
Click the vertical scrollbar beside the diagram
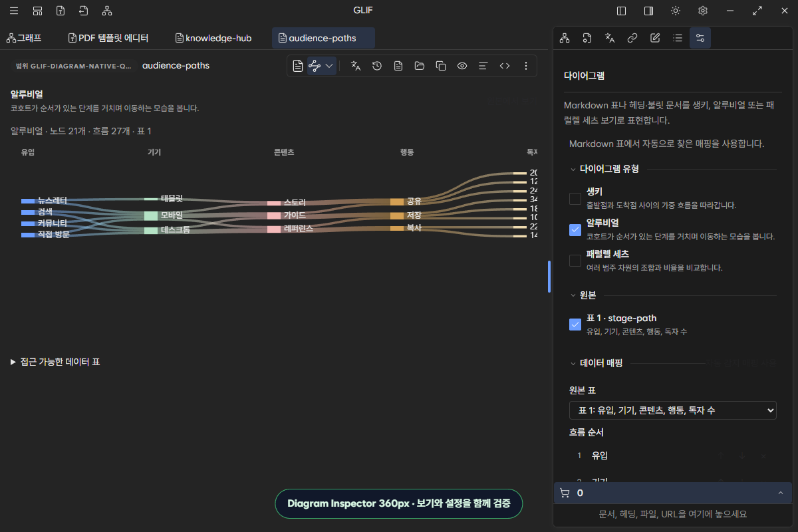point(549,277)
